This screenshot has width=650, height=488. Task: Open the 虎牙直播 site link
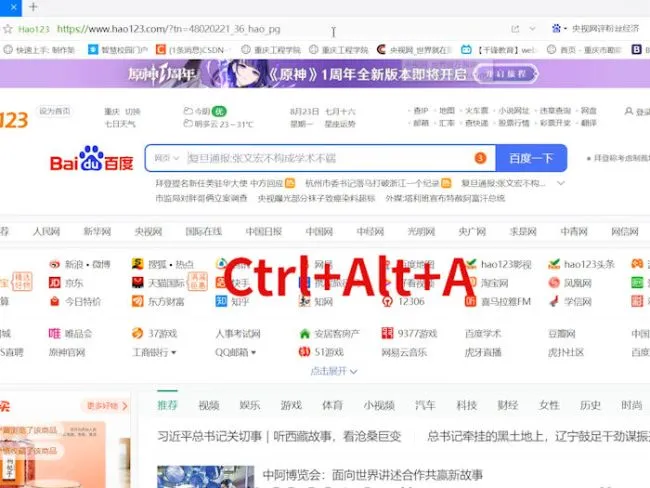tap(483, 352)
